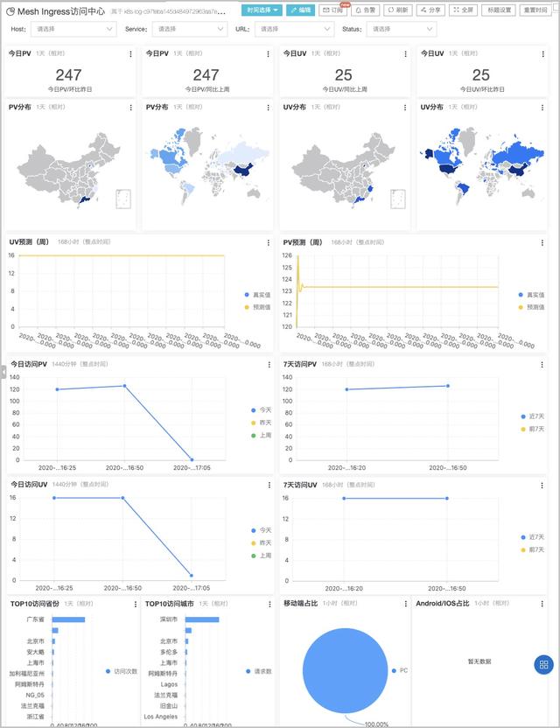Open three-dot menu of 7天访问PV panel
The height and width of the screenshot is (728, 560).
[542, 365]
